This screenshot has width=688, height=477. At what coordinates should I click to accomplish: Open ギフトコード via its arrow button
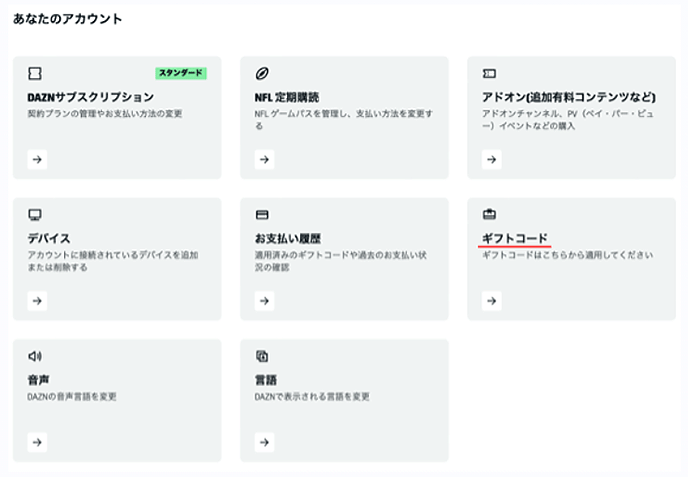[x=492, y=301]
